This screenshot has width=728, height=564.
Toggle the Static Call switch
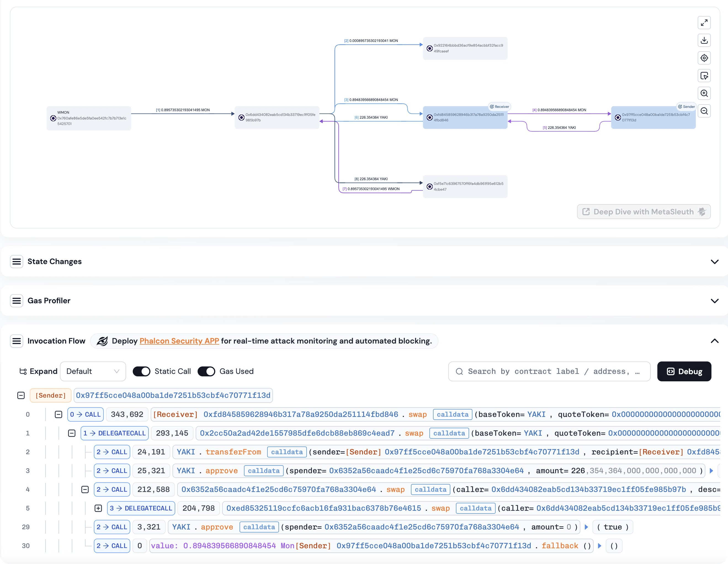coord(141,371)
